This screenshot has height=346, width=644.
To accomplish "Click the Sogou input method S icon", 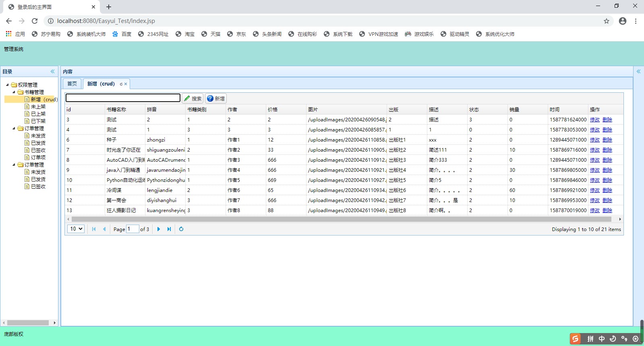I will (576, 339).
